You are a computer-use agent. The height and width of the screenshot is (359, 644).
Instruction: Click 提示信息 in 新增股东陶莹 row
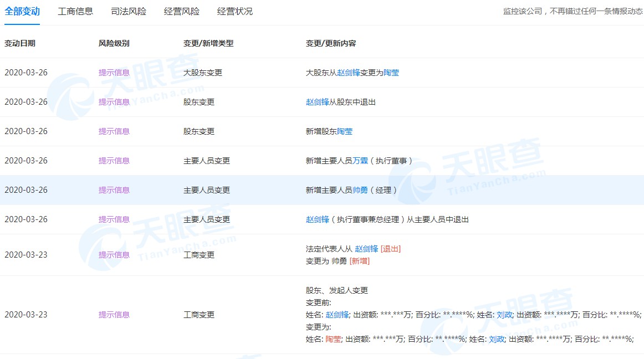click(114, 131)
